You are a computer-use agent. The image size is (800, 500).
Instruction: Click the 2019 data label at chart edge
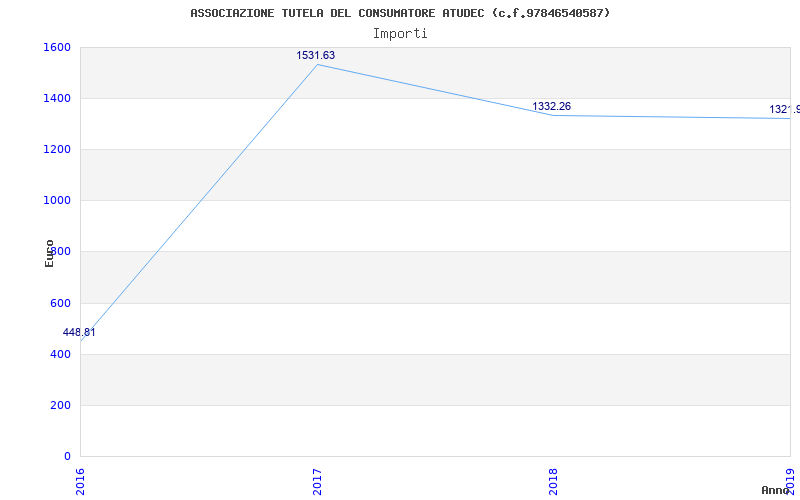click(x=785, y=109)
